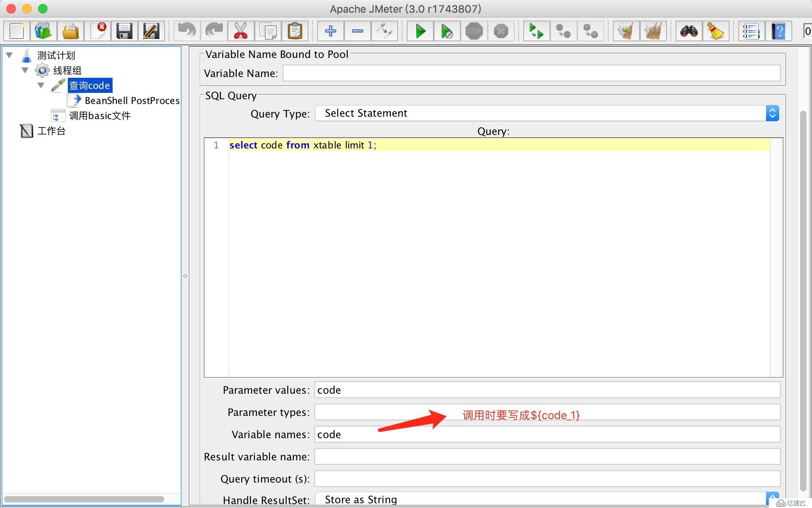Image resolution: width=812 pixels, height=508 pixels.
Task: Start remote engines icon
Action: (536, 31)
